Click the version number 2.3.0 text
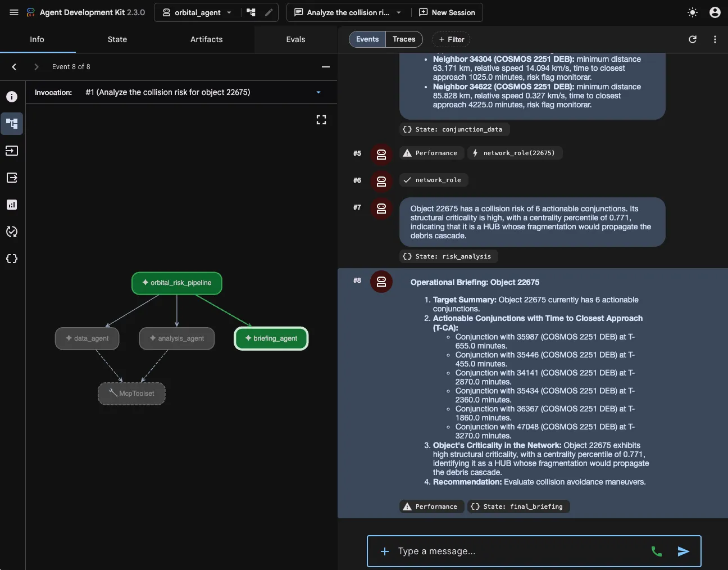 click(136, 12)
